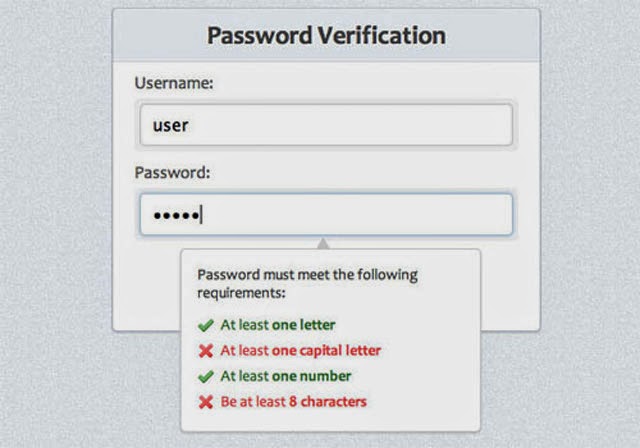This screenshot has height=448, width=640.
Task: Click the Username input field
Action: [326, 125]
